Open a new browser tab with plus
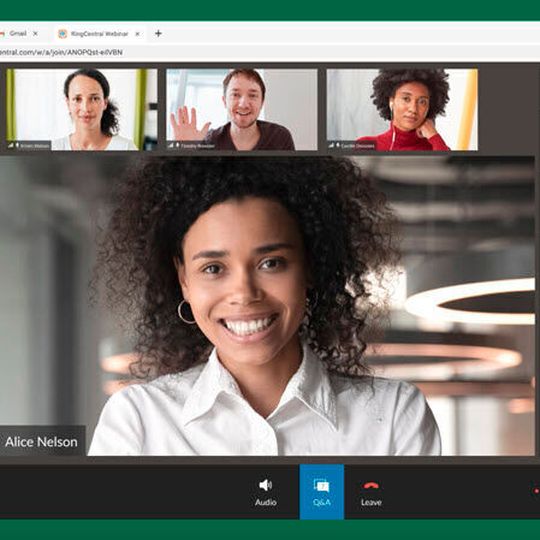540x540 pixels. click(158, 33)
